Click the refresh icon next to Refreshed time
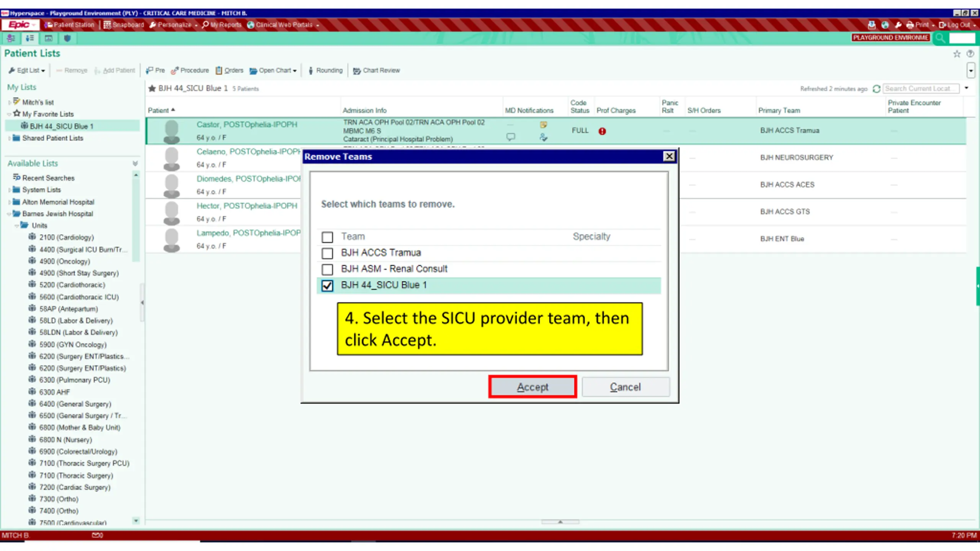980x551 pixels. pos(876,89)
